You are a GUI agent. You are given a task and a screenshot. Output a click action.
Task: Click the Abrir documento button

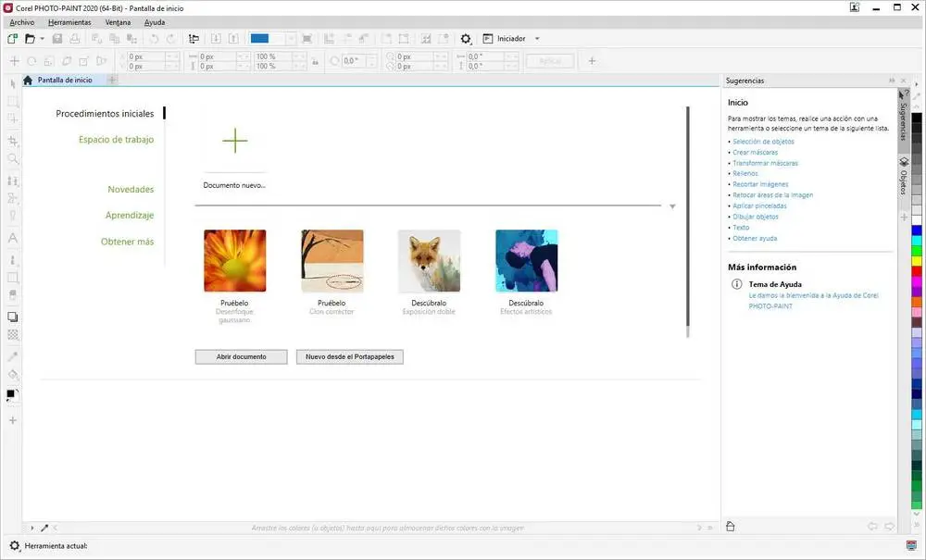241,357
